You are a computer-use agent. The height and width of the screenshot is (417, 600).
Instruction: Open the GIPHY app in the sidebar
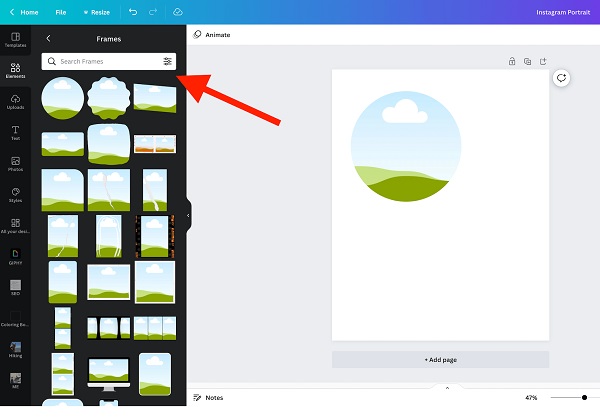point(15,257)
